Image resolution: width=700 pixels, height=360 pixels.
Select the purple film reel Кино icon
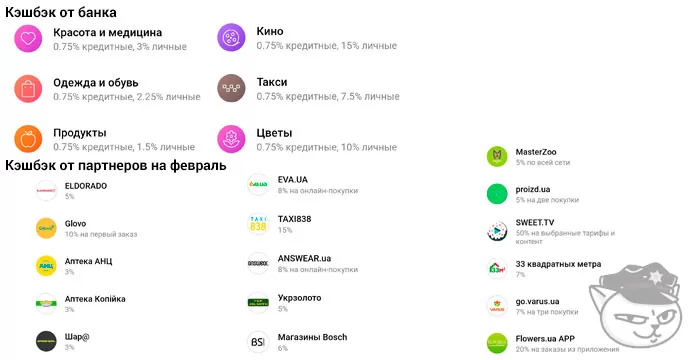231,38
